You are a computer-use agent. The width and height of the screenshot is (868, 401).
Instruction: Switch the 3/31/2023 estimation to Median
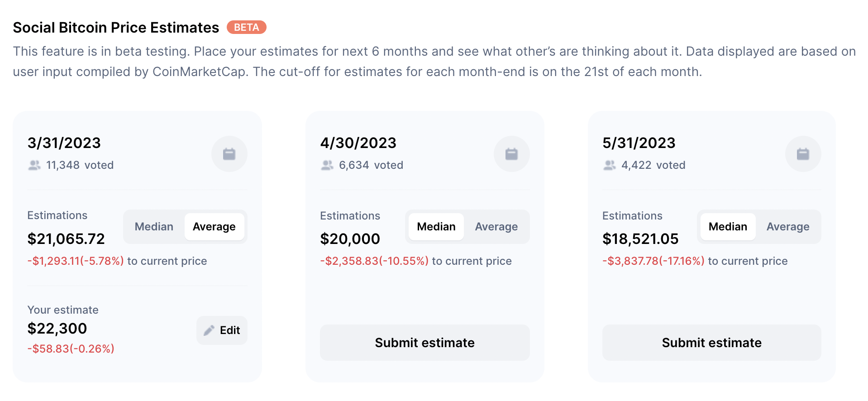[x=154, y=227]
